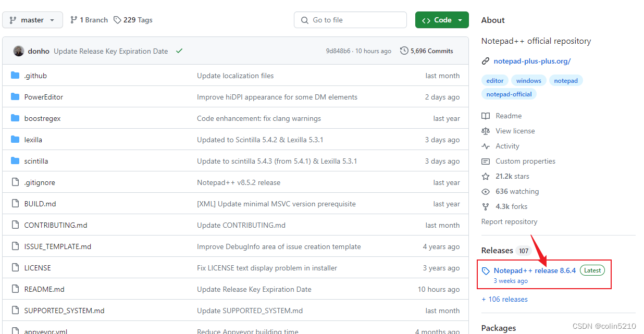Viewport: 644px width, 334px height.
Task: Open commit hash 9d848b6
Action: tap(338, 51)
